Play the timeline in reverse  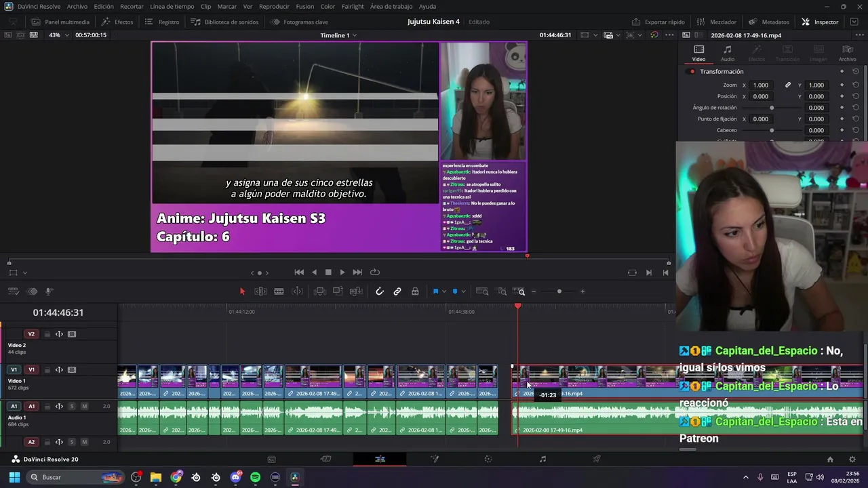[314, 272]
